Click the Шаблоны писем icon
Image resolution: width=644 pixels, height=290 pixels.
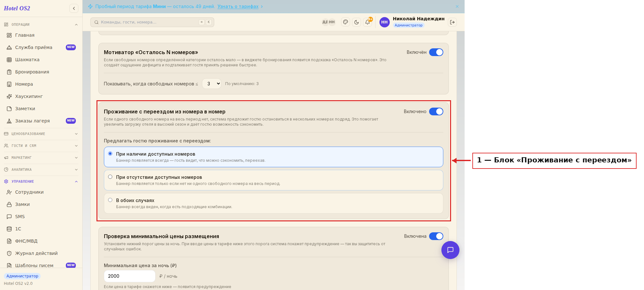[x=9, y=266]
